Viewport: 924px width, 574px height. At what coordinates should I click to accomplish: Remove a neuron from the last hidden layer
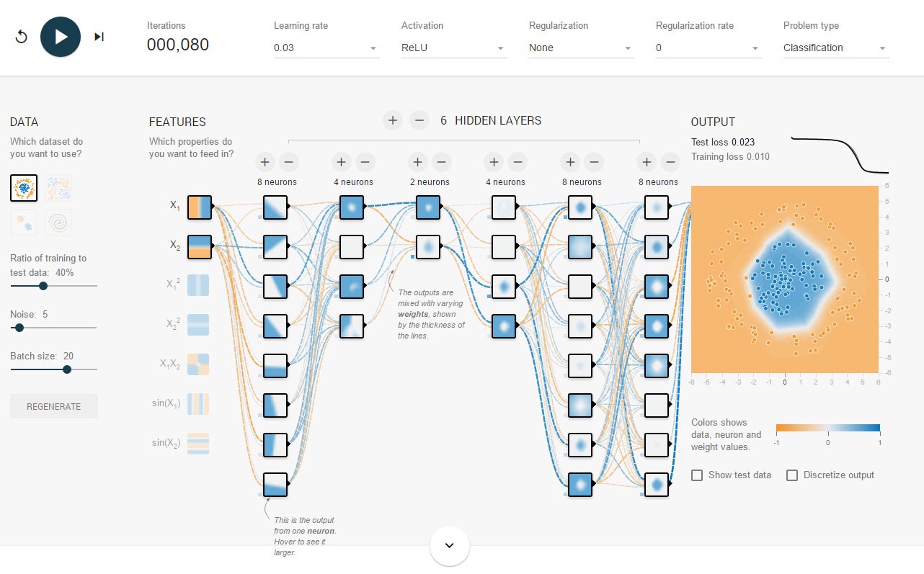670,162
